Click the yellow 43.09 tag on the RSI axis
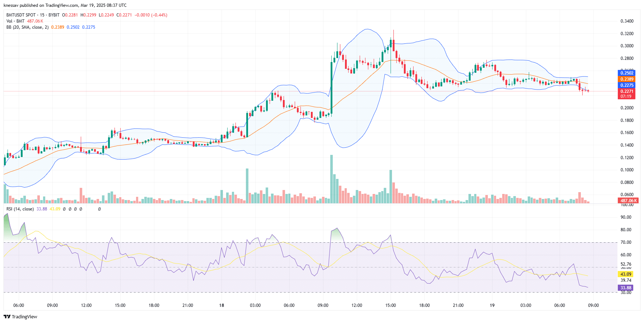 pyautogui.click(x=626, y=274)
